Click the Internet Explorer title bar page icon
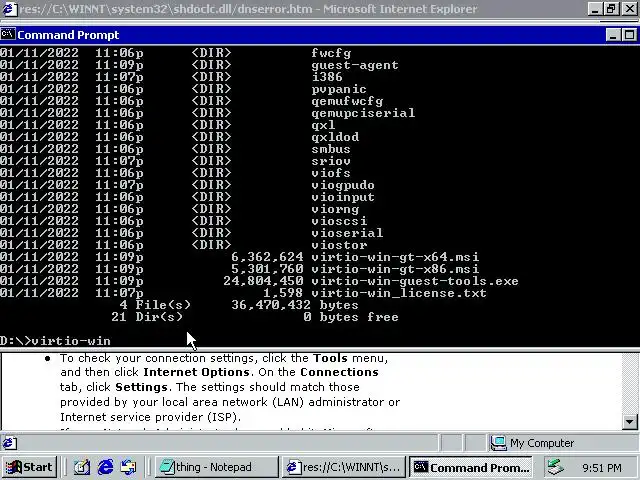This screenshot has height=480, width=640. click(x=9, y=9)
